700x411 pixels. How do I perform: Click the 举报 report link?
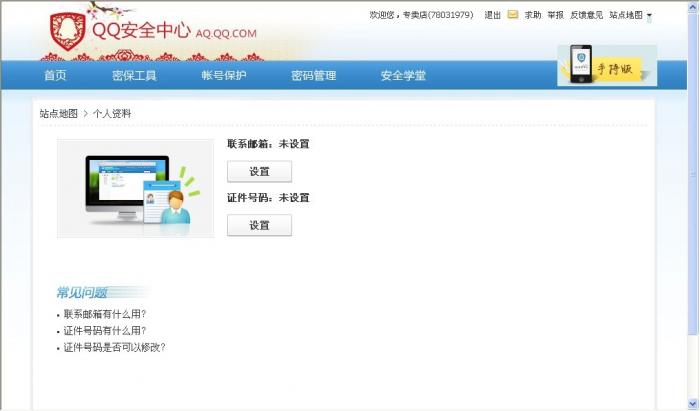[555, 15]
